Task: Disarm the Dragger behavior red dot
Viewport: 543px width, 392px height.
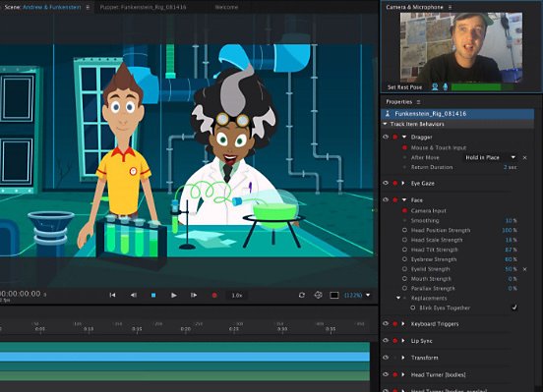Action: (x=394, y=137)
